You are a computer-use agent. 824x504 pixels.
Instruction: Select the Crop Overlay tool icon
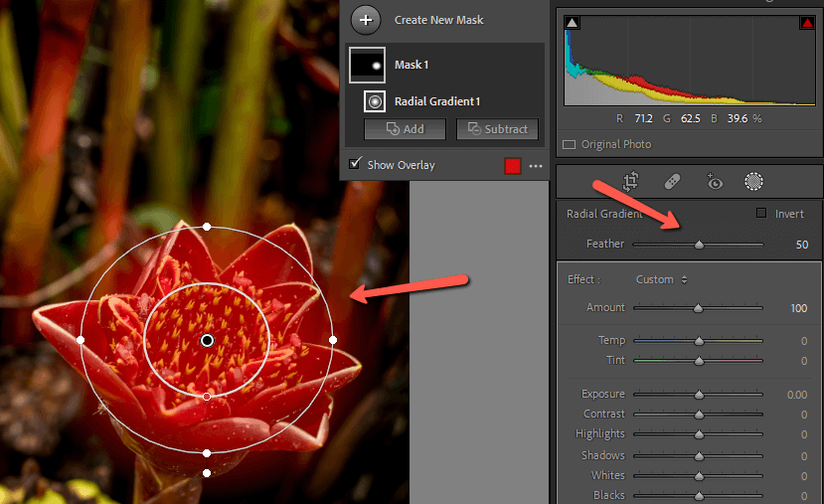coord(630,181)
